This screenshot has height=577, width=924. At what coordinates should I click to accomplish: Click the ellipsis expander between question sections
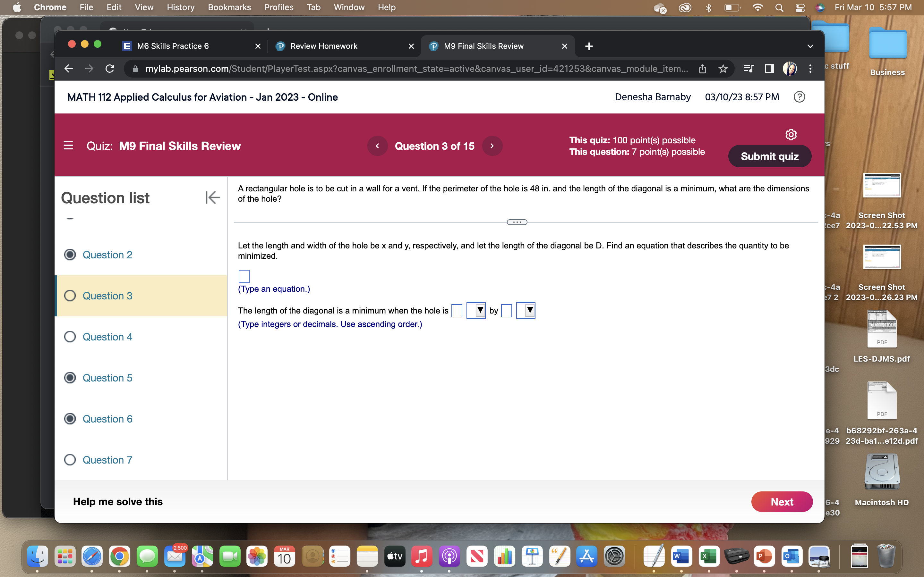[x=517, y=222]
